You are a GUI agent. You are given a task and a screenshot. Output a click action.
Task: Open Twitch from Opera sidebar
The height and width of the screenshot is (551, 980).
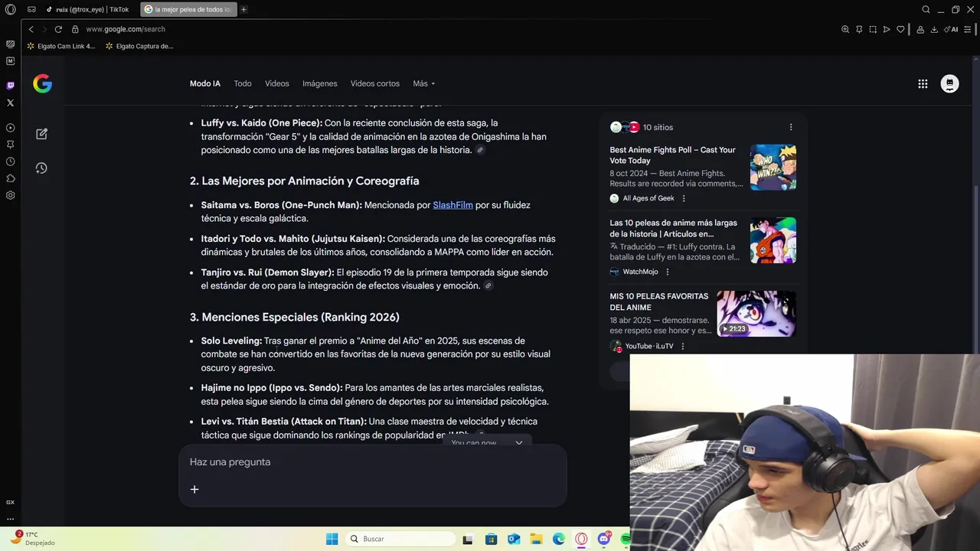10,86
